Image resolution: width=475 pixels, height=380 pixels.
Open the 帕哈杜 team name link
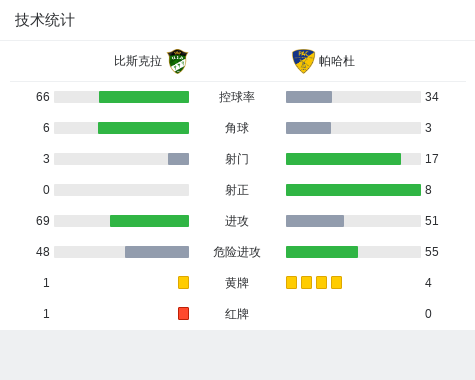coord(336,61)
